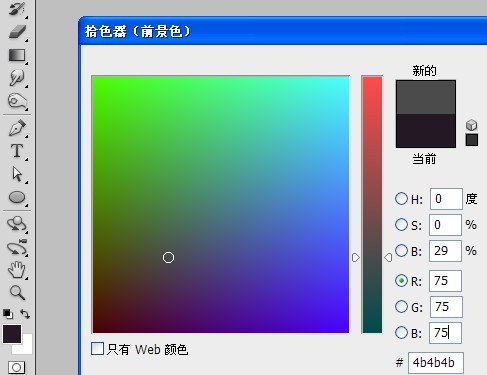Screen dimensions: 487x375
Task: Click the blue B value input field
Action: point(445,333)
